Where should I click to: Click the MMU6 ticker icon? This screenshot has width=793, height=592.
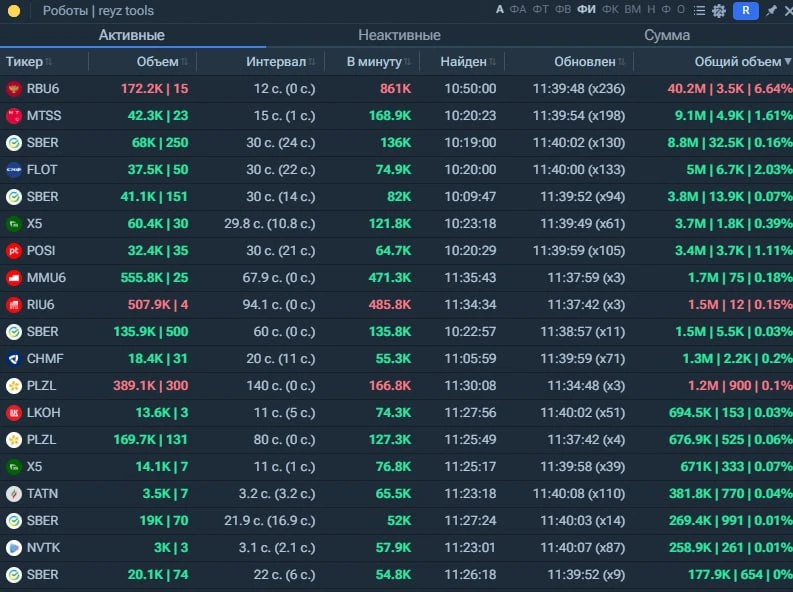(14, 278)
